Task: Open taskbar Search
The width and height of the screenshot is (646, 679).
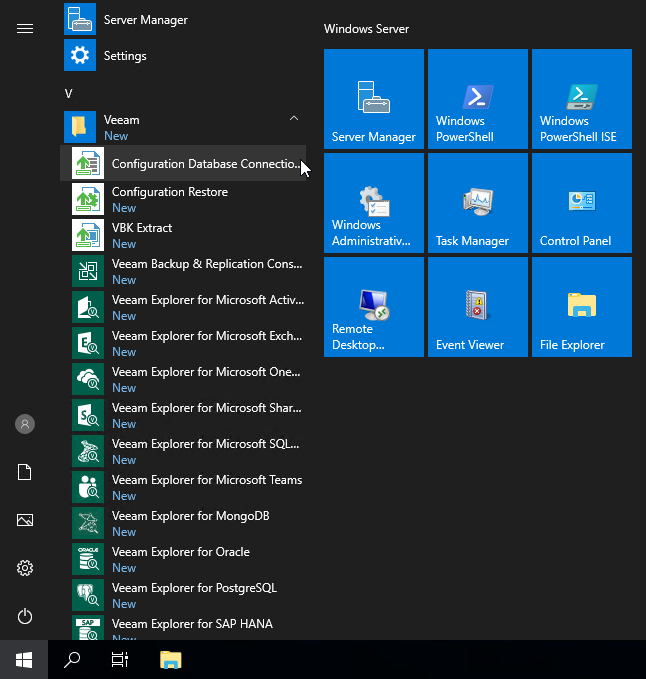Action: tap(72, 660)
